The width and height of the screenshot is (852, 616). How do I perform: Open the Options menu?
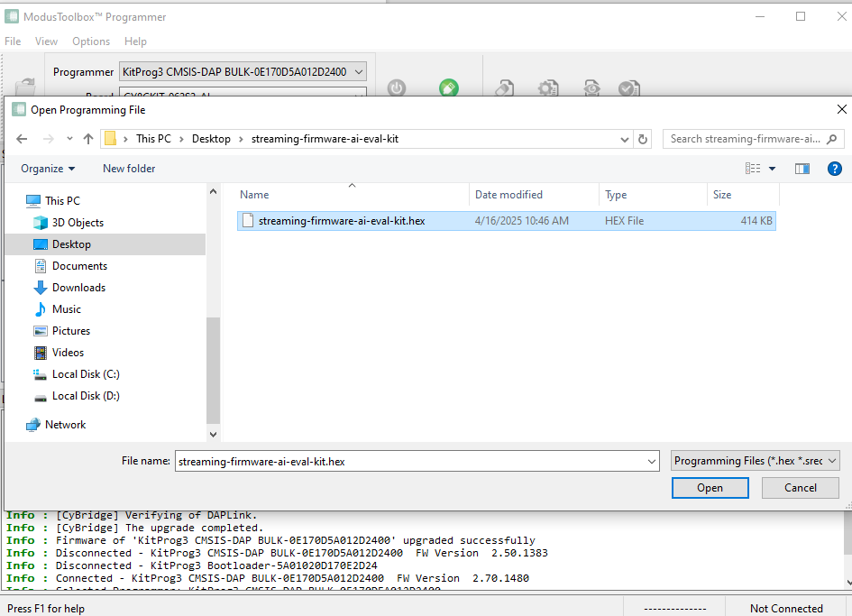click(91, 41)
